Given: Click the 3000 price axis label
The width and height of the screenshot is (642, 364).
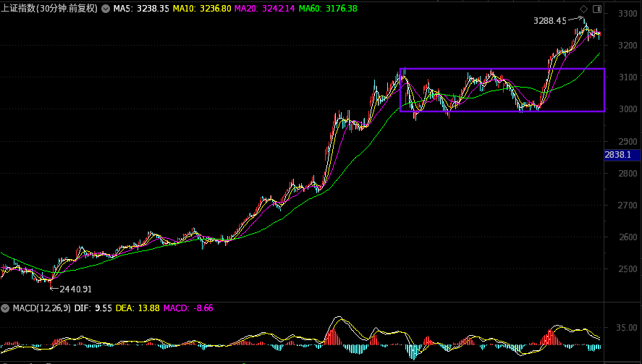Looking at the screenshot, I should [628, 109].
